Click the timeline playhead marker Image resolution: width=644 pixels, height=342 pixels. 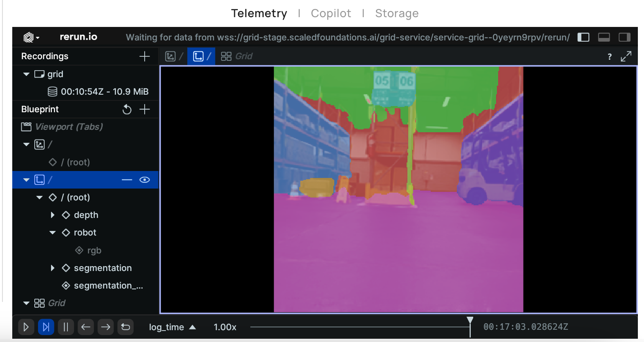(470, 321)
